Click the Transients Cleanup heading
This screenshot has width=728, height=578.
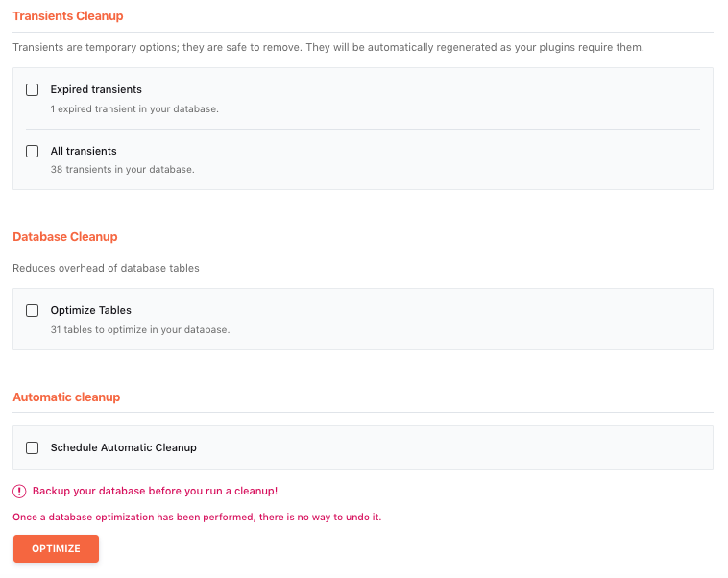click(68, 15)
